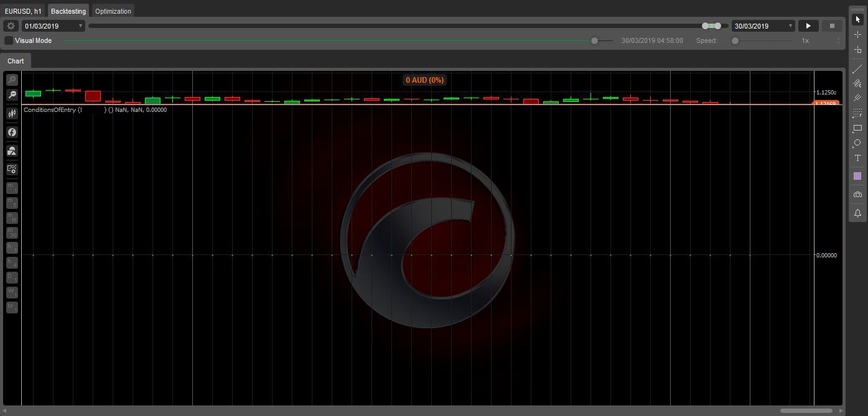The image size is (868, 416).
Task: Click the price alert bell icon
Action: pyautogui.click(x=857, y=213)
